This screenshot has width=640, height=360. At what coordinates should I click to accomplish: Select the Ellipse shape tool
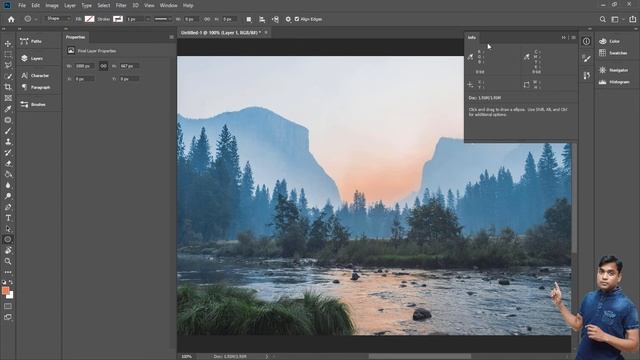coord(8,240)
